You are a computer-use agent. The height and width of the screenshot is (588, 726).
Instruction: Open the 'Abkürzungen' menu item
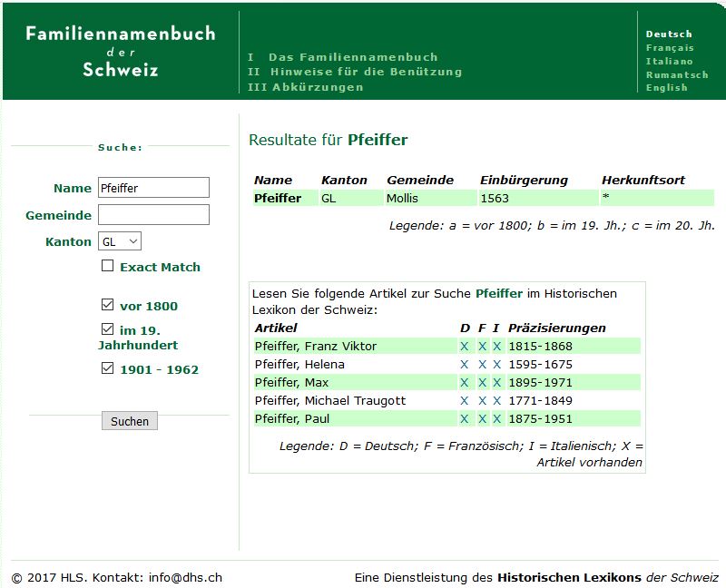(318, 87)
